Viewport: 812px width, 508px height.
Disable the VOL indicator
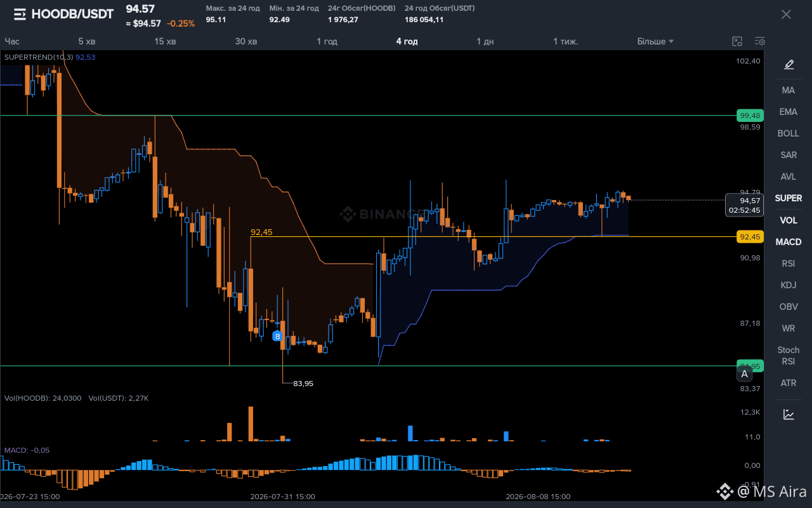789,220
